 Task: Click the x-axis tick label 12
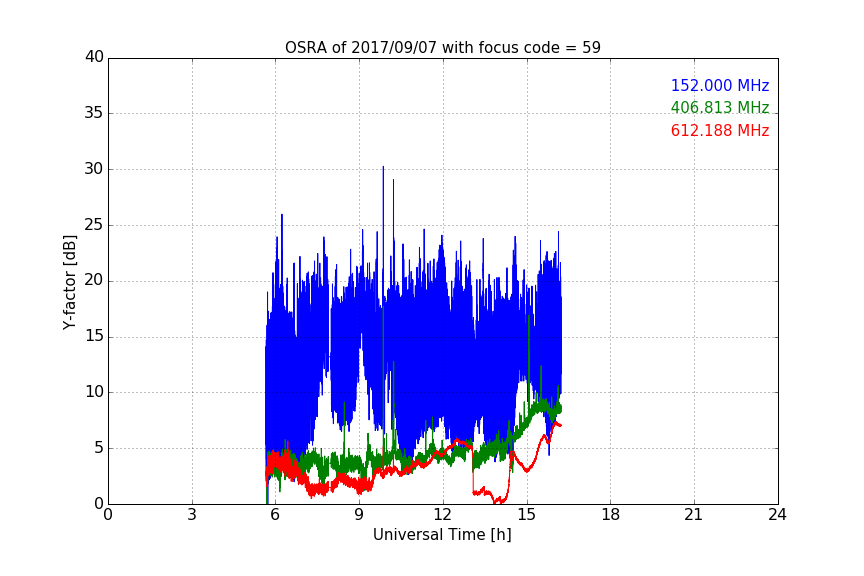pos(442,515)
